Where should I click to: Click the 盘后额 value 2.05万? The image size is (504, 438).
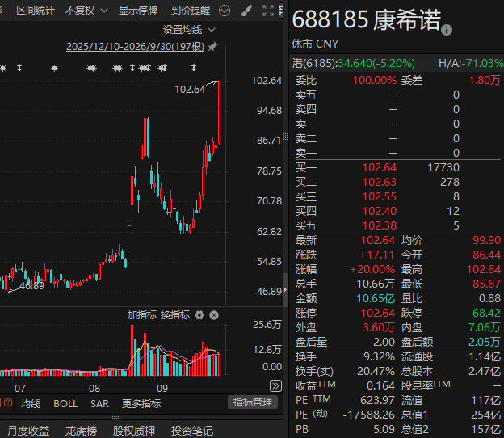coord(485,342)
